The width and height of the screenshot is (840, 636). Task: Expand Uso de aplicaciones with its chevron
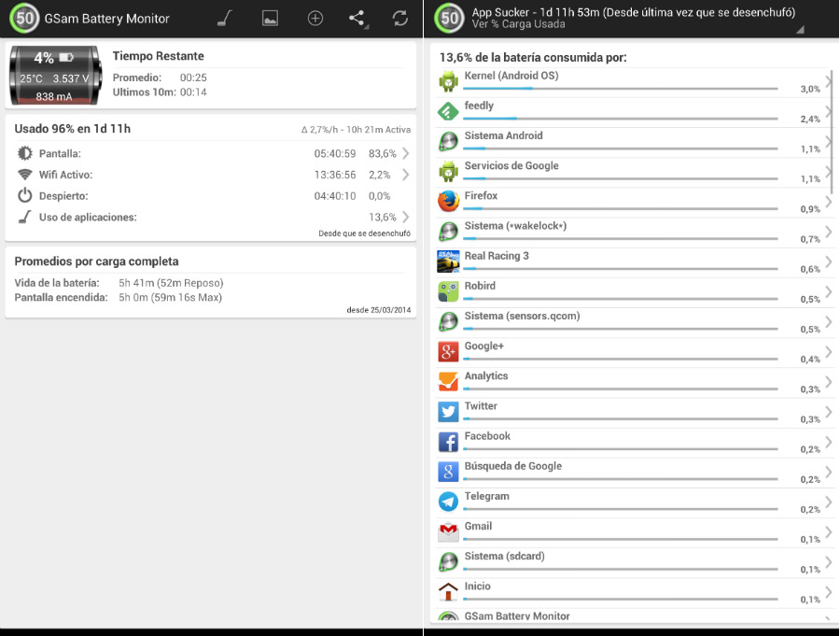pos(406,217)
